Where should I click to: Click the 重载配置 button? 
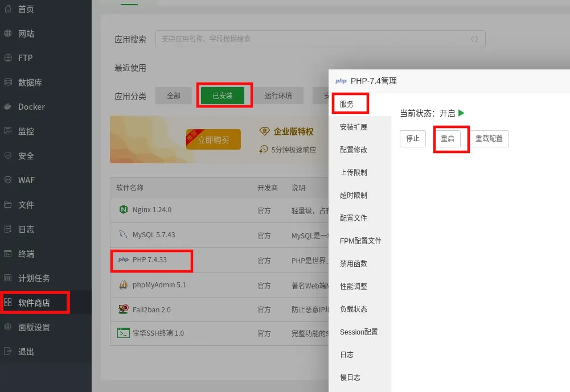pyautogui.click(x=489, y=138)
